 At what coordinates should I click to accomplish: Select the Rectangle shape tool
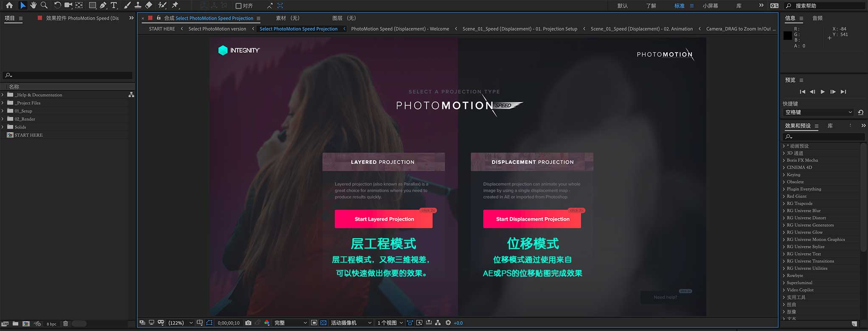tap(92, 6)
